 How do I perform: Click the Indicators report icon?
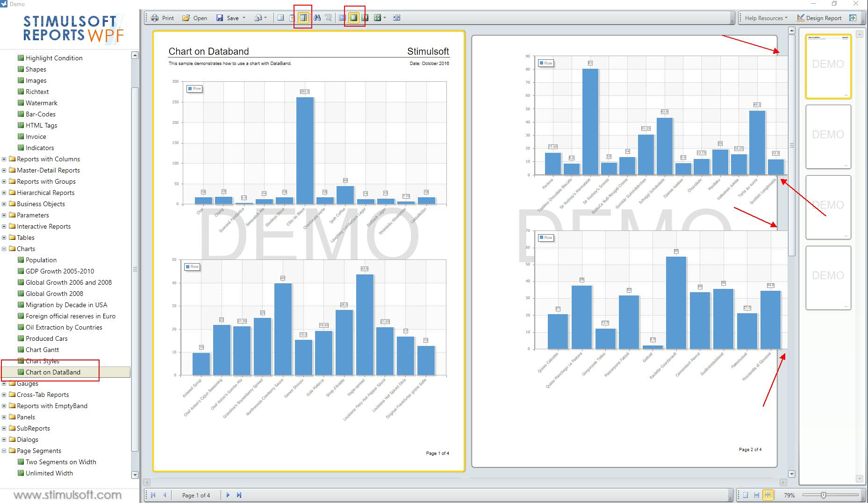(21, 148)
